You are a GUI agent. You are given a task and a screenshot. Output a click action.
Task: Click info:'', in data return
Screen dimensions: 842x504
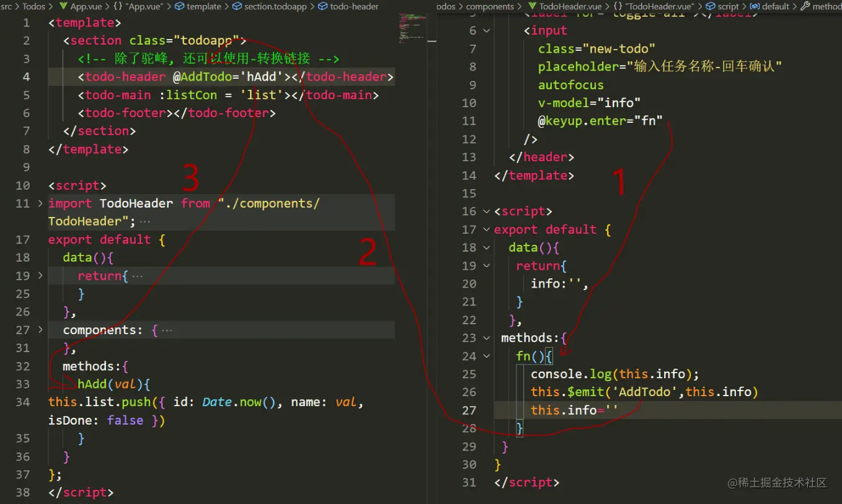pyautogui.click(x=560, y=284)
